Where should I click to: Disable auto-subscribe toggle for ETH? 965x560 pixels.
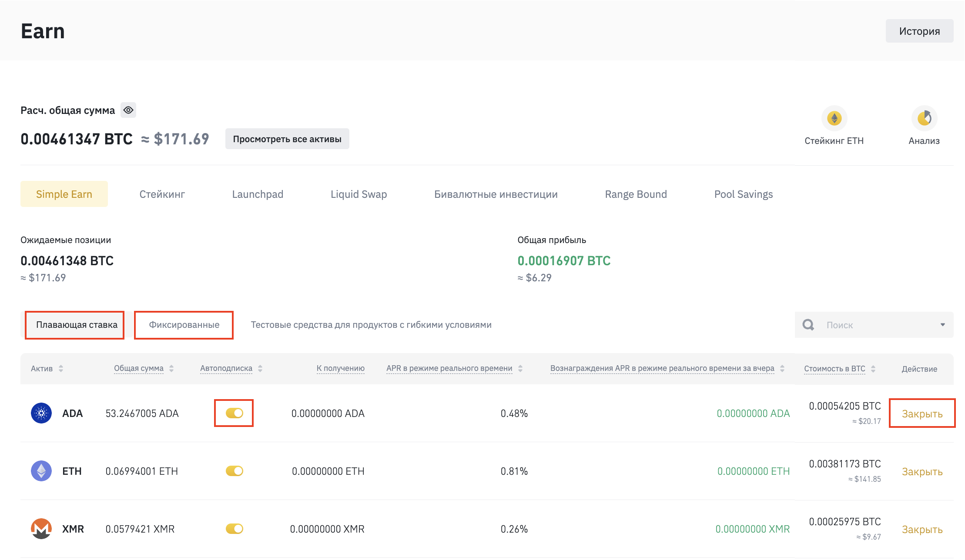pos(235,471)
